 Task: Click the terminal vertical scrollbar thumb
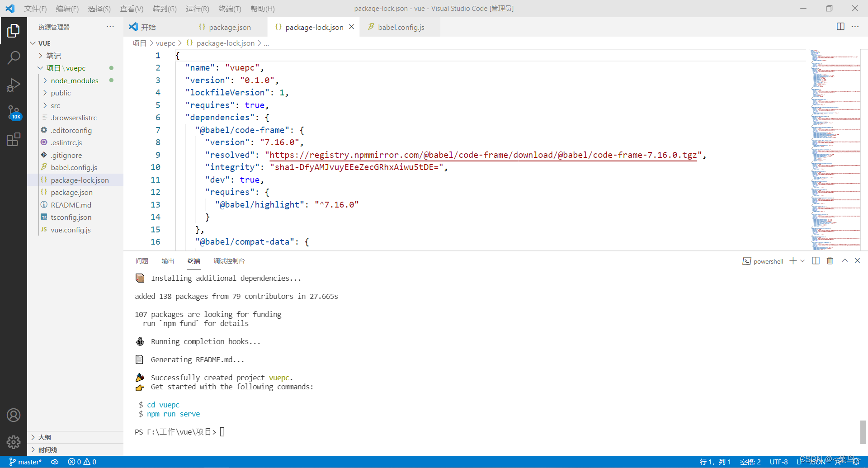tap(863, 432)
